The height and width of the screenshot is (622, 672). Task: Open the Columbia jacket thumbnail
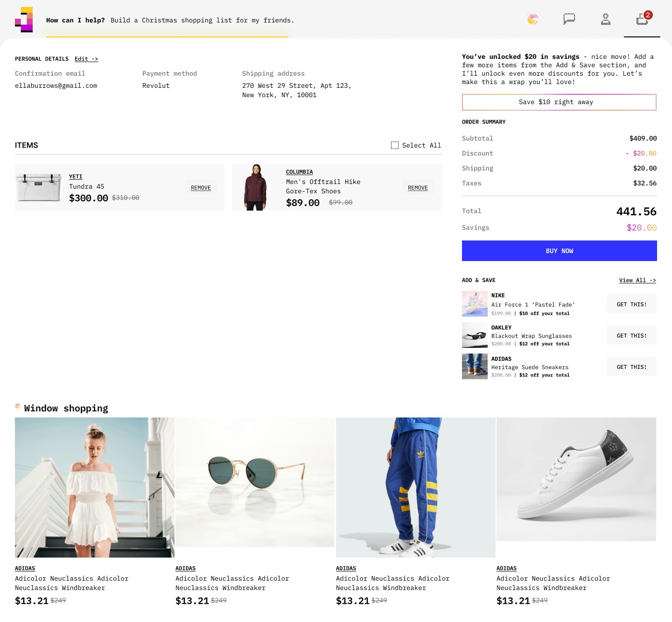tap(255, 187)
